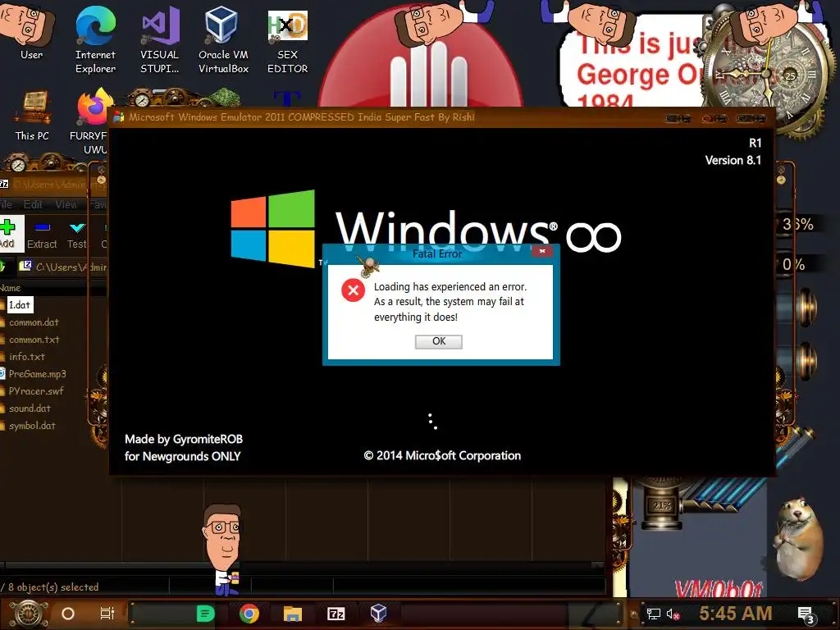Select common.txt file
This screenshot has width=840, height=630.
34,340
